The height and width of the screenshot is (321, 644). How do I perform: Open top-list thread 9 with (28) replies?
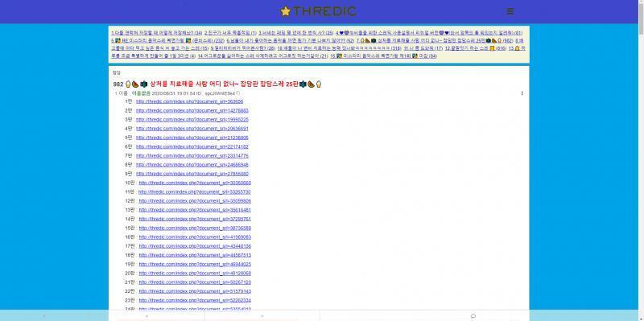(x=242, y=48)
